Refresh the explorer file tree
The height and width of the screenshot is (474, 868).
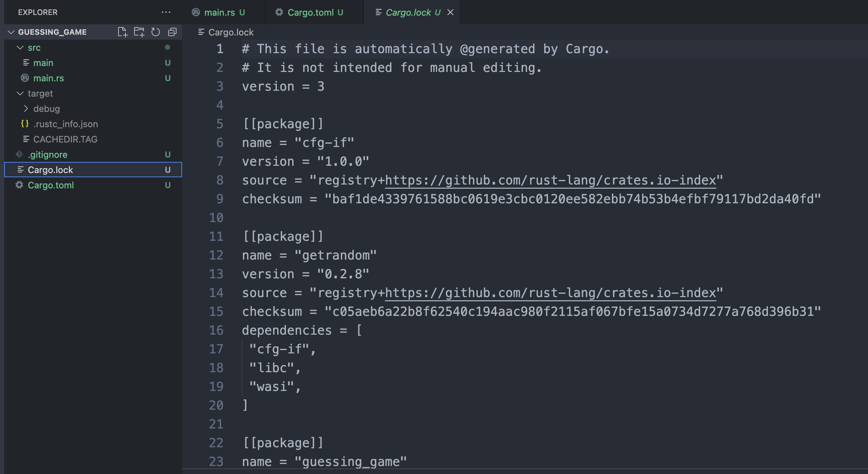tap(155, 32)
